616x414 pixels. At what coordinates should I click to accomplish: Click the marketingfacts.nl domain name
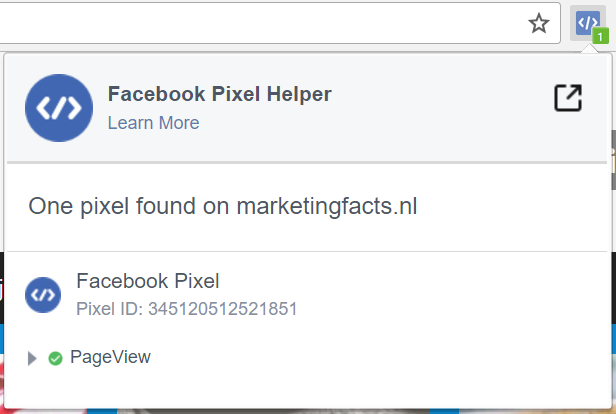pyautogui.click(x=326, y=207)
